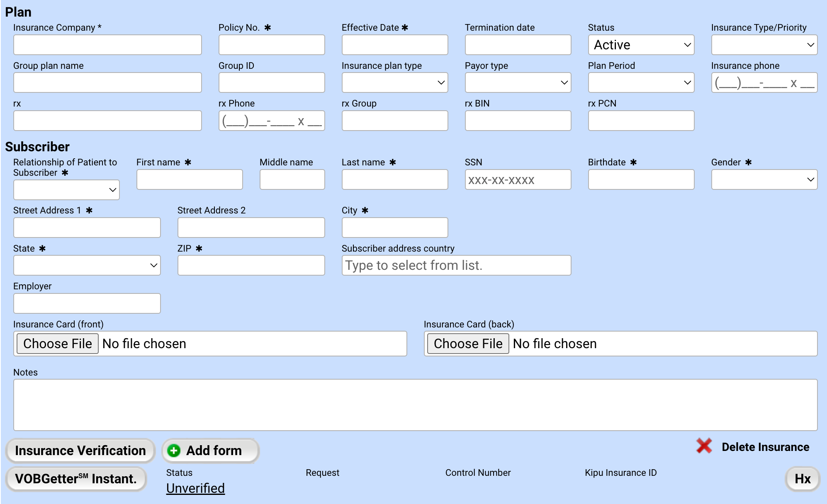Click the red X Delete Insurance icon
Screen dimensions: 827x504
[x=704, y=446]
